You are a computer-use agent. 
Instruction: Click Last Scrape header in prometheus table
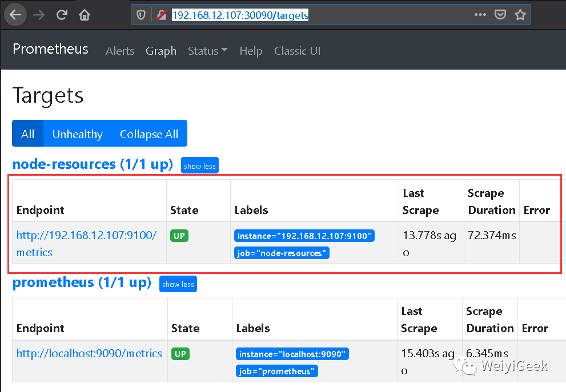[419, 320]
